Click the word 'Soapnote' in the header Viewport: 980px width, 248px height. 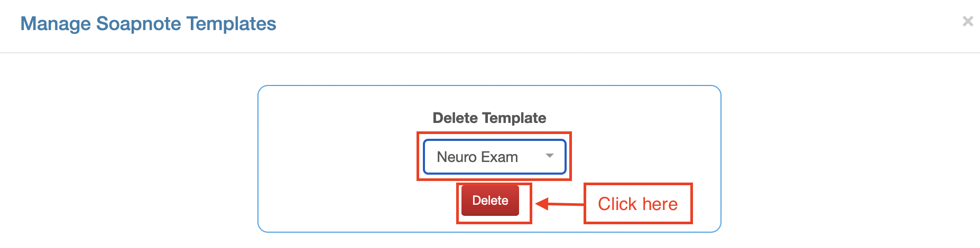(138, 24)
